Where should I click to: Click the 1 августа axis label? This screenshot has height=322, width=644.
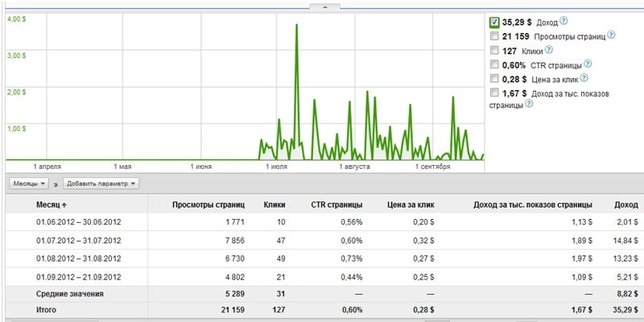[354, 167]
